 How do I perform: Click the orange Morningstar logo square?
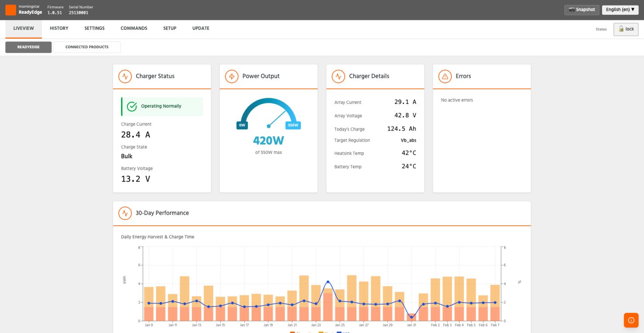11,10
